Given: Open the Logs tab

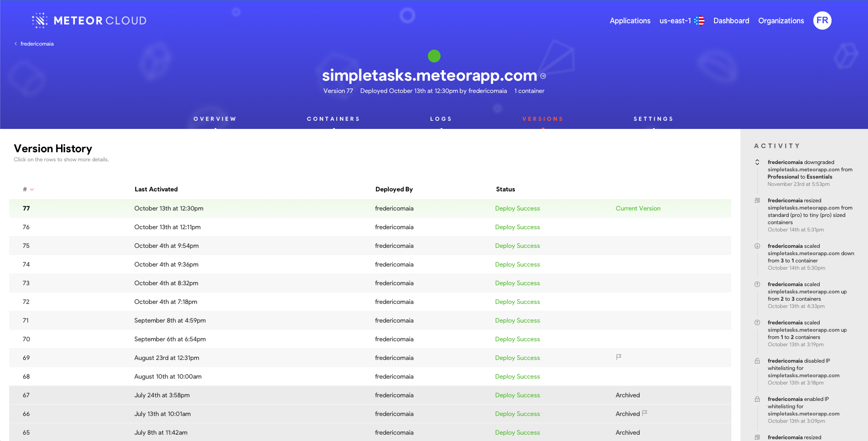Looking at the screenshot, I should point(441,119).
